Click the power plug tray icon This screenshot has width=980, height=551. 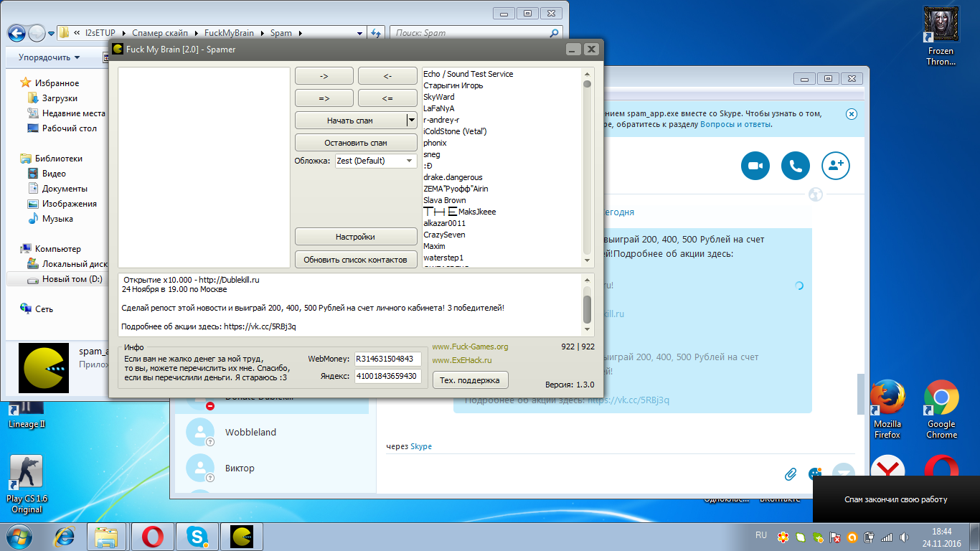870,537
